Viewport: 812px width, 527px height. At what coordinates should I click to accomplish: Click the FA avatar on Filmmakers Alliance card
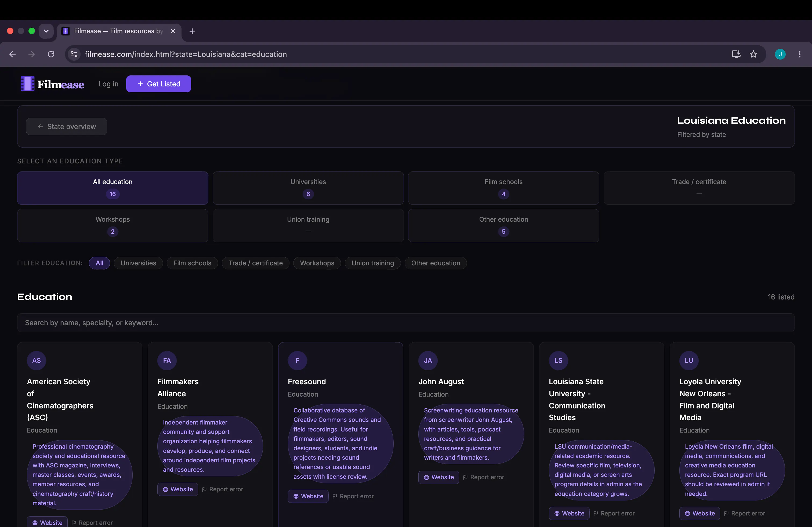click(167, 360)
